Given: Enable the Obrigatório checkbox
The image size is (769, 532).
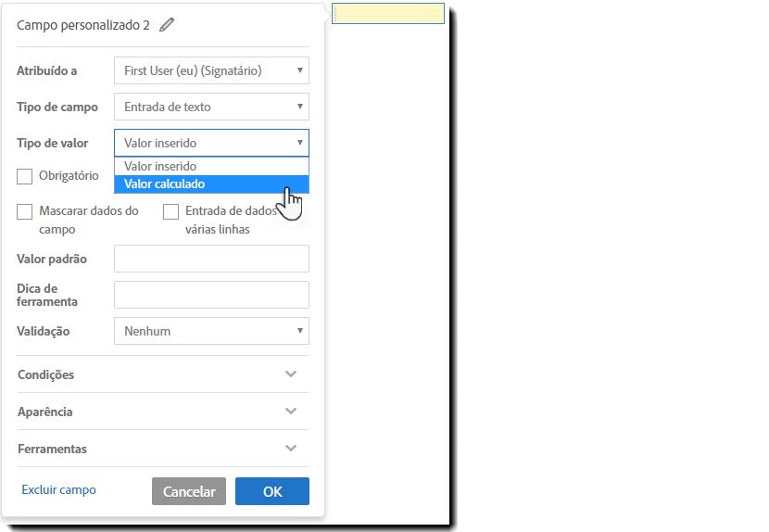Looking at the screenshot, I should click(x=25, y=176).
